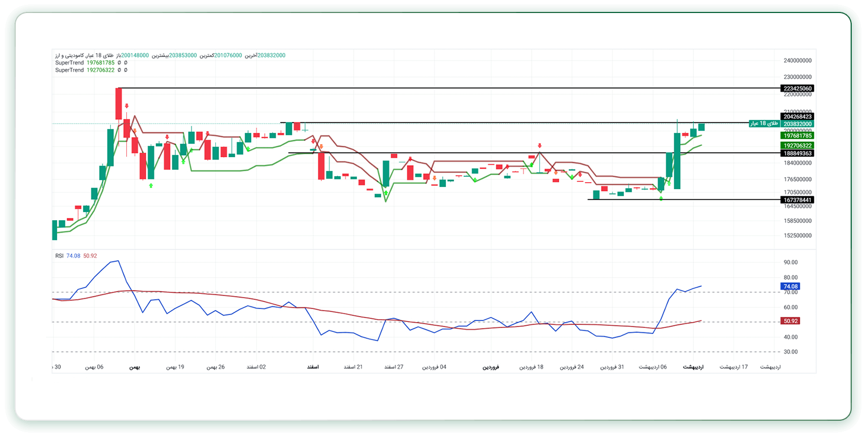This screenshot has width=868, height=437.
Task: Click the green scale tag 192706322
Action: 797,145
